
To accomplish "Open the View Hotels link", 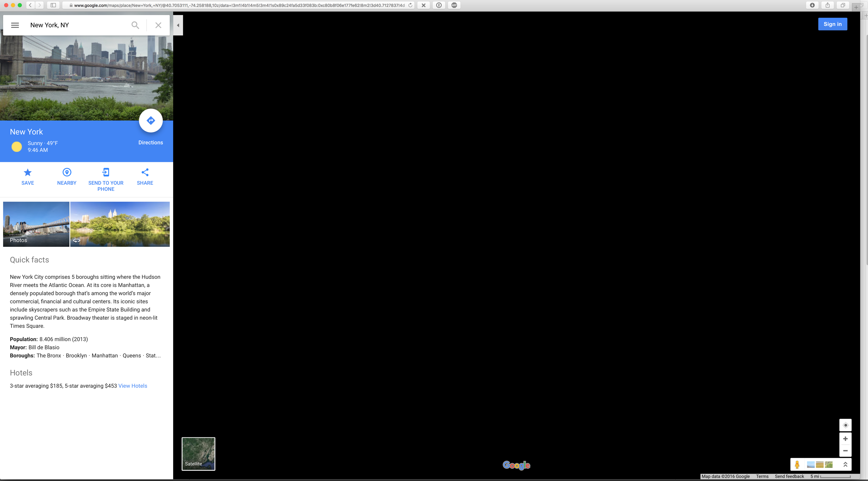I will 133,386.
